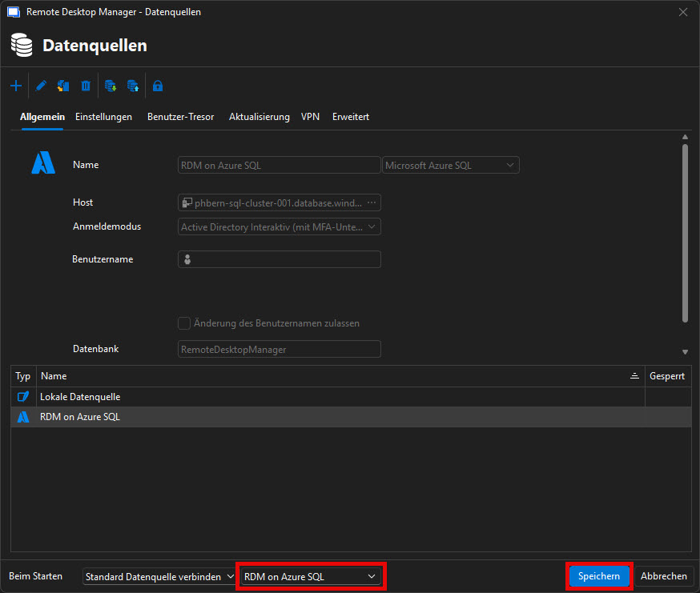The image size is (700, 593).
Task: Click the plus icon to add data source
Action: click(16, 86)
